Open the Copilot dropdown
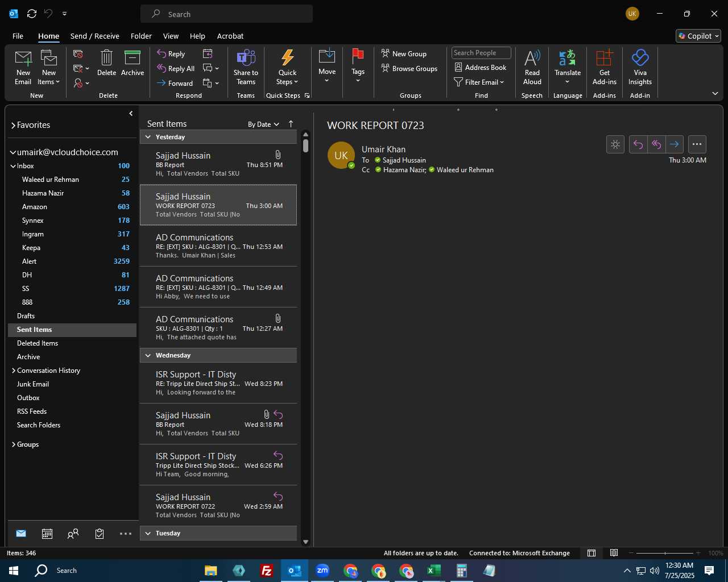The width and height of the screenshot is (728, 582). pyautogui.click(x=698, y=36)
